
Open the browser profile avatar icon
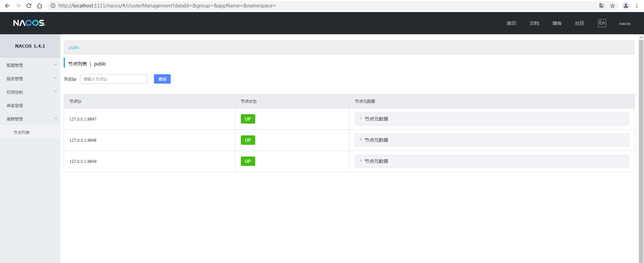[x=626, y=6]
